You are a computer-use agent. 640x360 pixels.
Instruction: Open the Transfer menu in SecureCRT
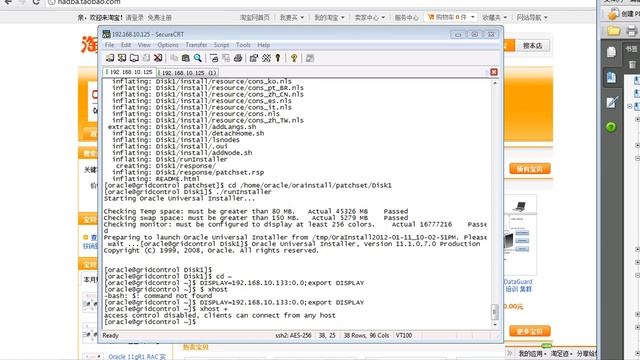196,45
